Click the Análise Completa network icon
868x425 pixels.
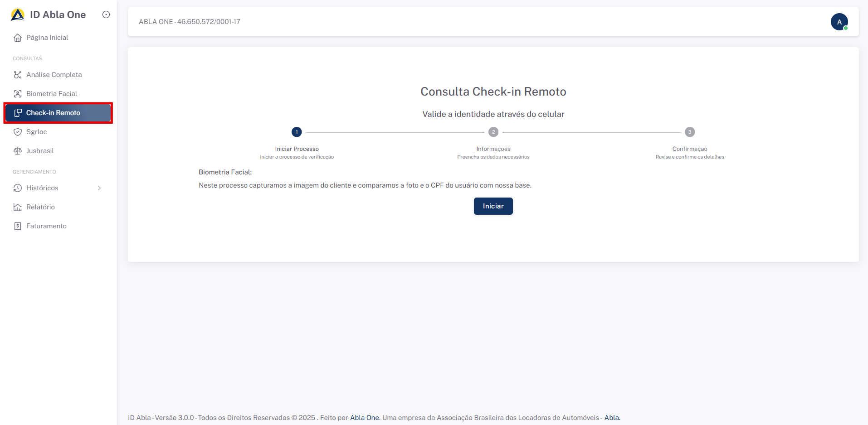pyautogui.click(x=17, y=74)
